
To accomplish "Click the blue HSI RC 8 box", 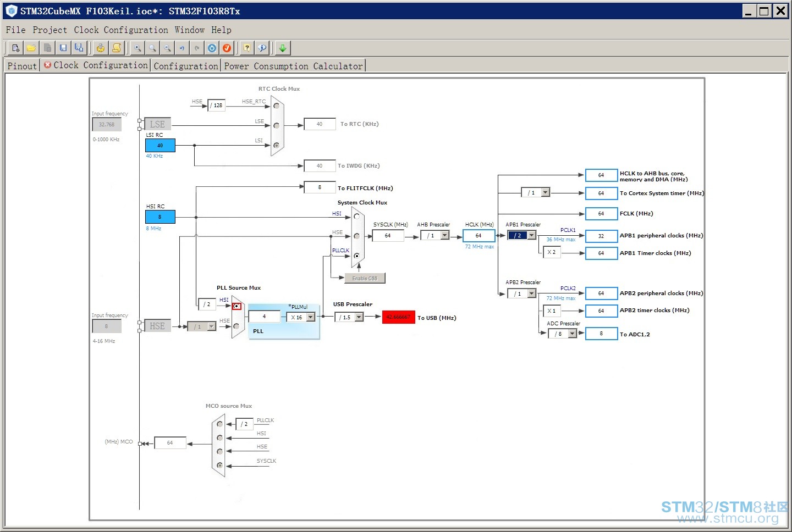I will click(x=160, y=217).
